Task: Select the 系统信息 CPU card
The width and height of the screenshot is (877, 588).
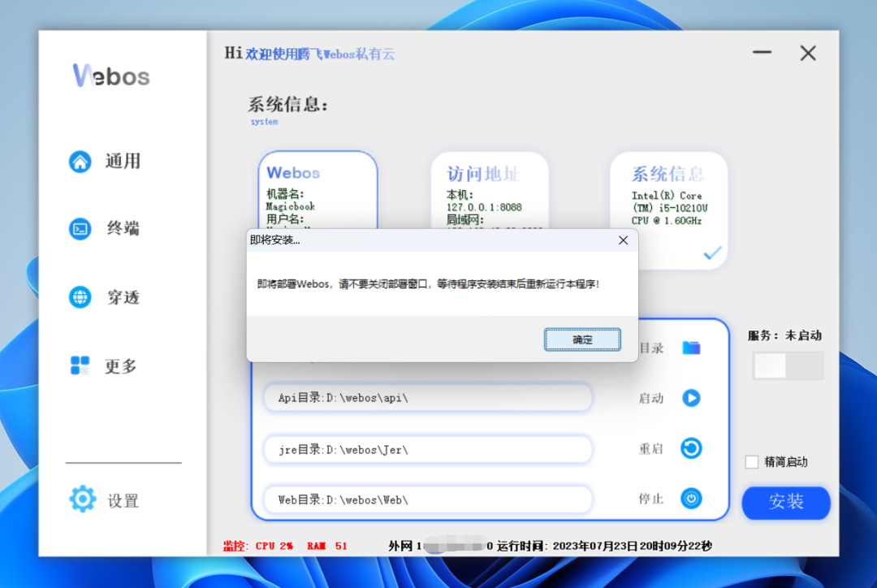Action: (x=668, y=210)
